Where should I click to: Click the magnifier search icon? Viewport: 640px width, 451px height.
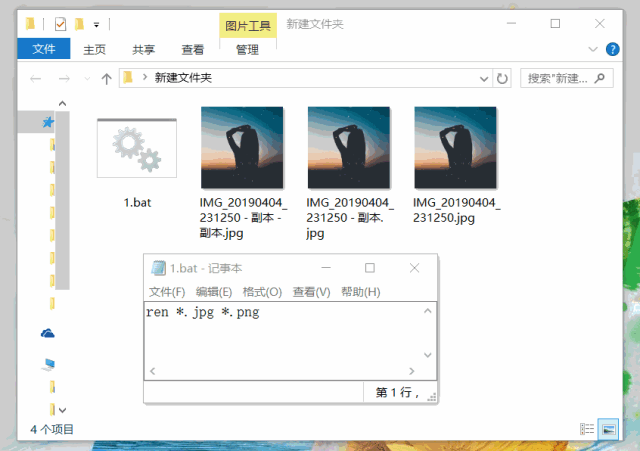point(600,78)
